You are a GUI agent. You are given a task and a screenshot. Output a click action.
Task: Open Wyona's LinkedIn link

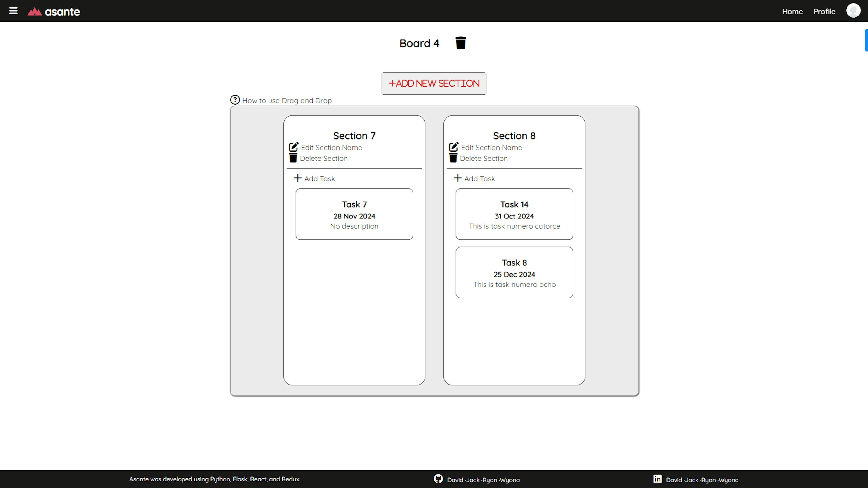click(x=729, y=480)
